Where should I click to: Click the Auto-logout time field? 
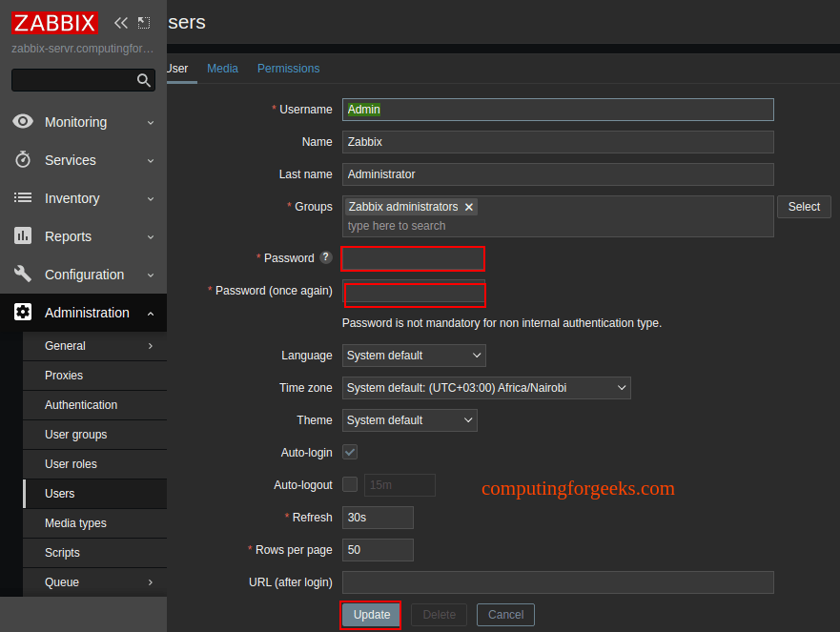(x=400, y=484)
